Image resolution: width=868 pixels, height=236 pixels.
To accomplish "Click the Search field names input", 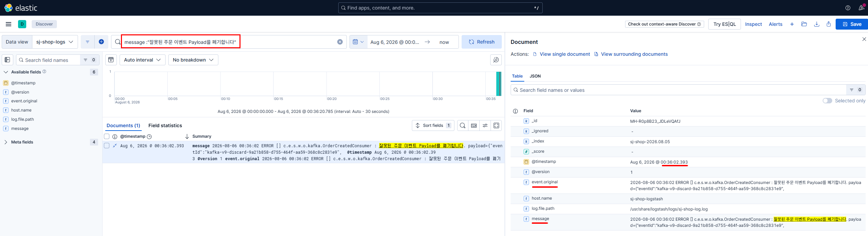I will [x=48, y=60].
